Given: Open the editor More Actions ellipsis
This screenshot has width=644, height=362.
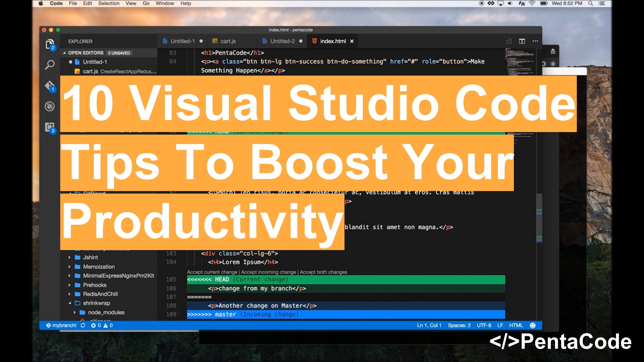Looking at the screenshot, I should (x=535, y=41).
